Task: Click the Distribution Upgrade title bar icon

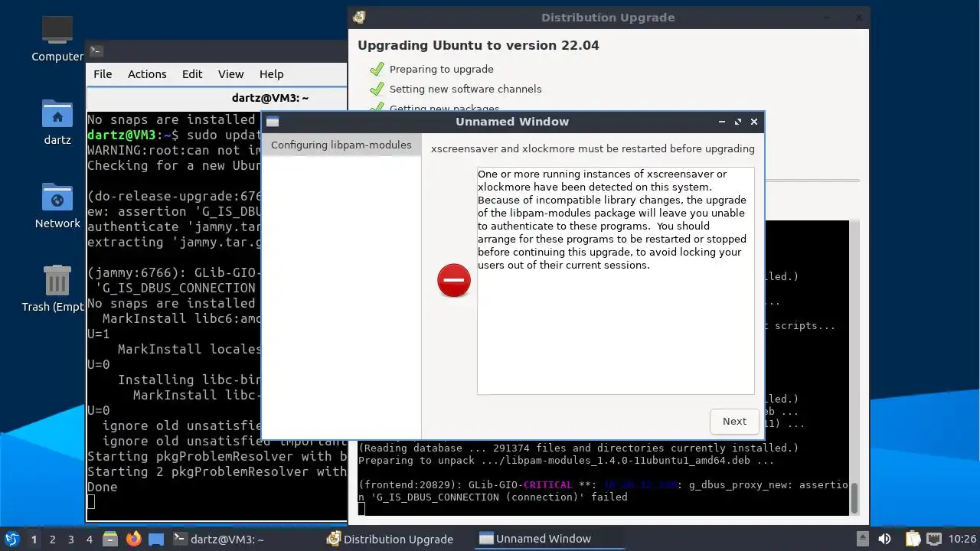Action: click(x=359, y=18)
